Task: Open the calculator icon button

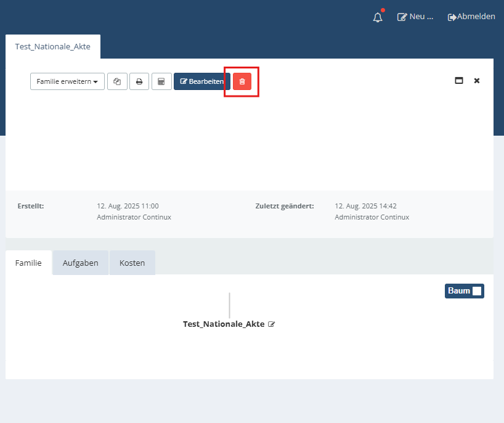Action: [x=161, y=81]
